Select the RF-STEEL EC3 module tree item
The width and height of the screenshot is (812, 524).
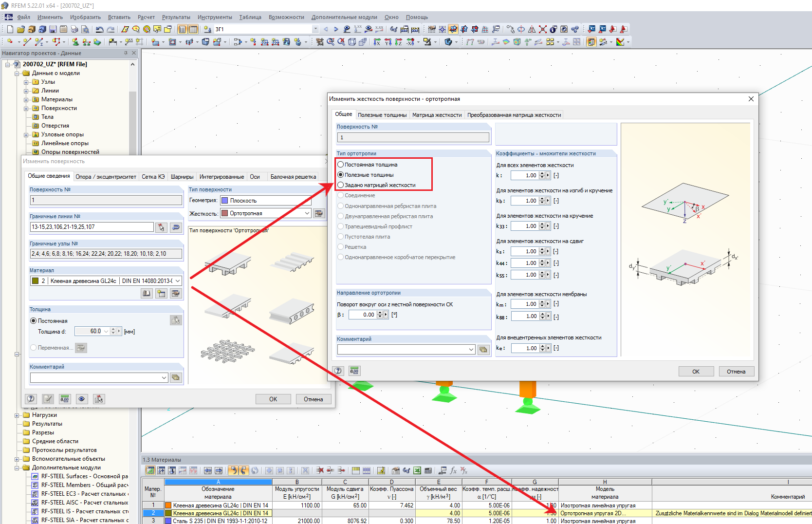(84, 494)
